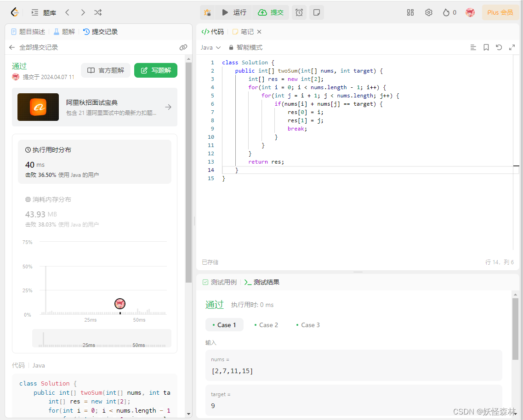Open layout grid icon

click(x=410, y=13)
